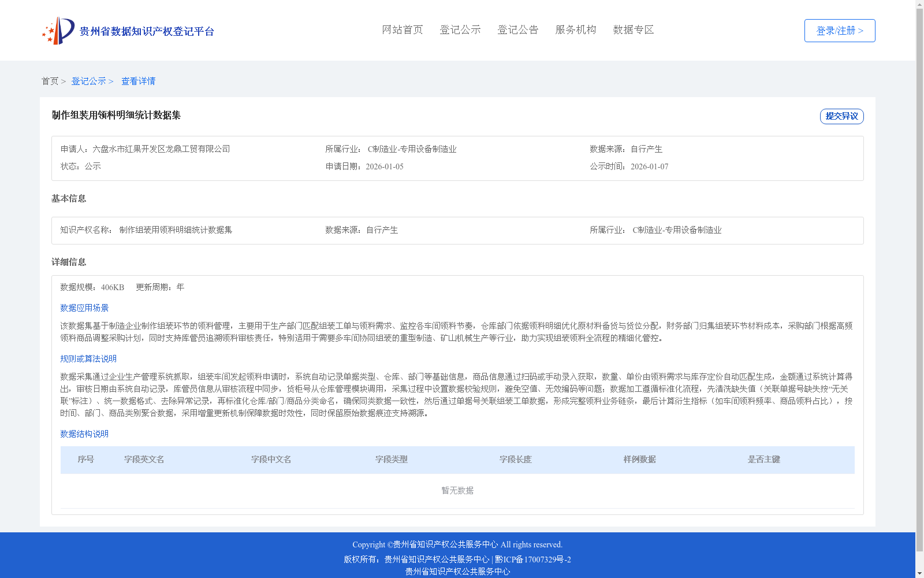Click the 公示时间 value 2026-01-07

(x=649, y=166)
